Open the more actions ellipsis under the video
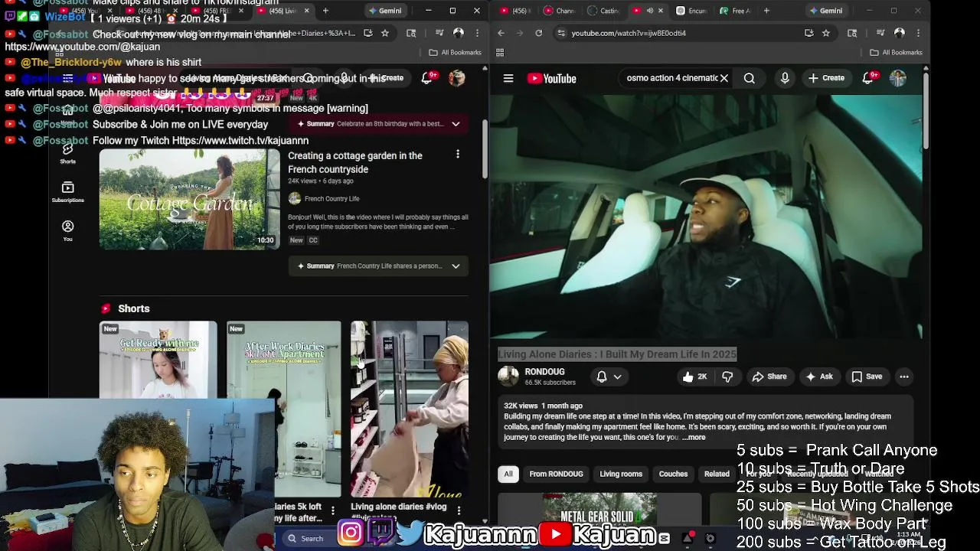Image resolution: width=980 pixels, height=551 pixels. tap(904, 377)
